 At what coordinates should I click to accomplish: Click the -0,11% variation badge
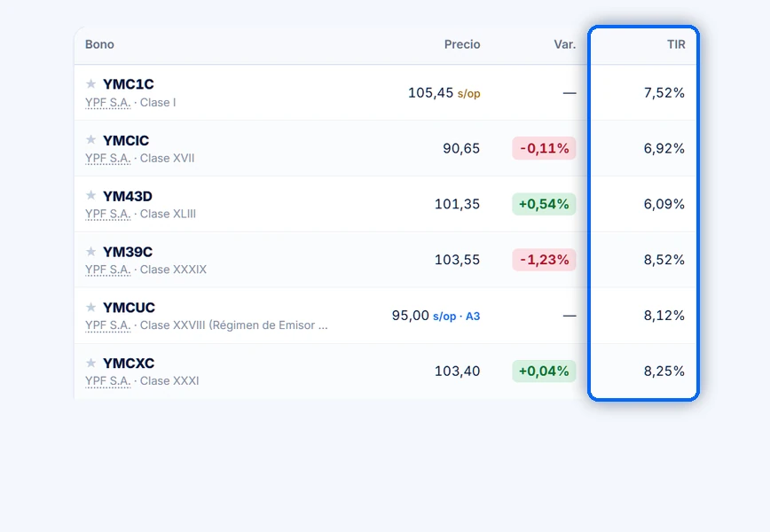coord(544,148)
